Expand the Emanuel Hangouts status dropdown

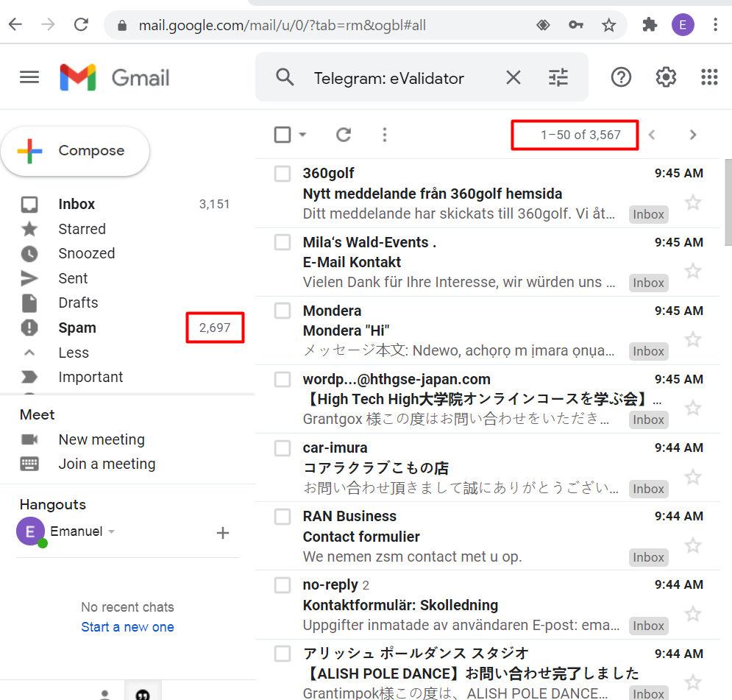(112, 531)
